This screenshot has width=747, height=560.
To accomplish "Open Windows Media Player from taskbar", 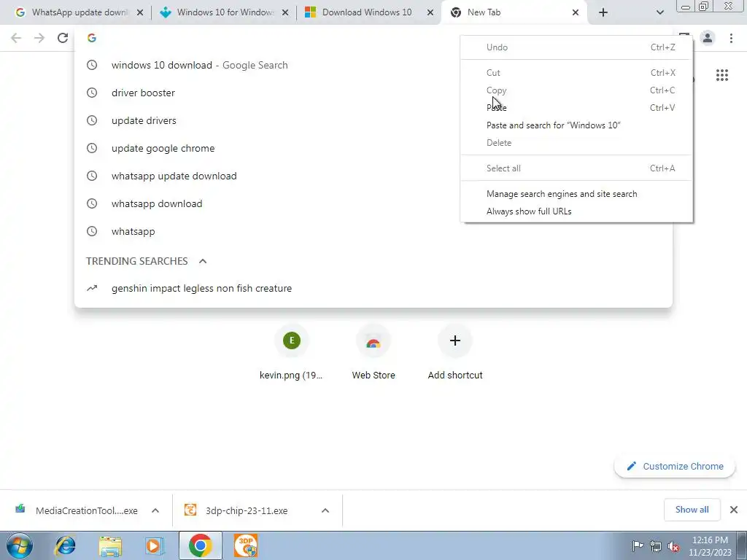I will 155,545.
